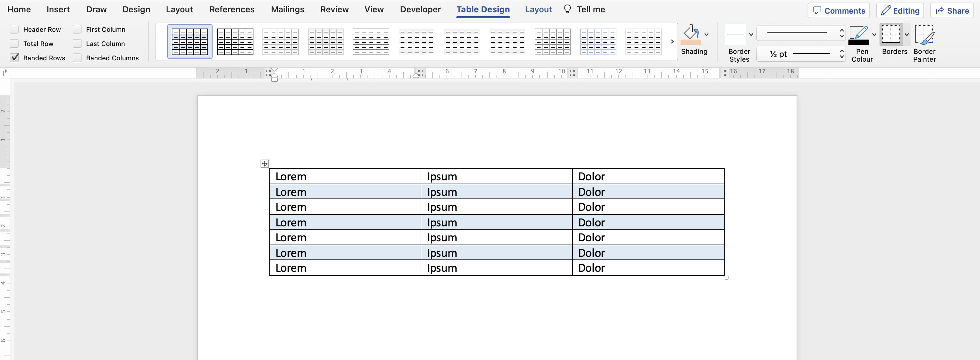Screen dimensions: 980x360
Task: Open the Comments pane
Action: pos(838,11)
